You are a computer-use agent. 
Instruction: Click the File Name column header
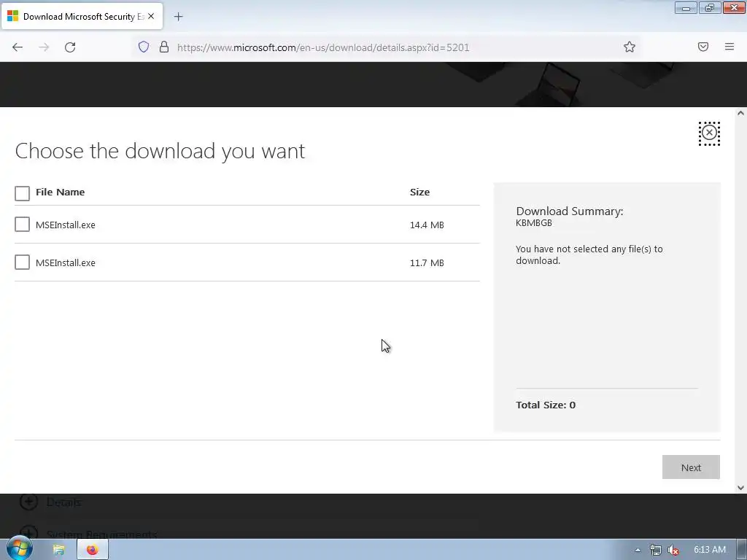pos(60,192)
